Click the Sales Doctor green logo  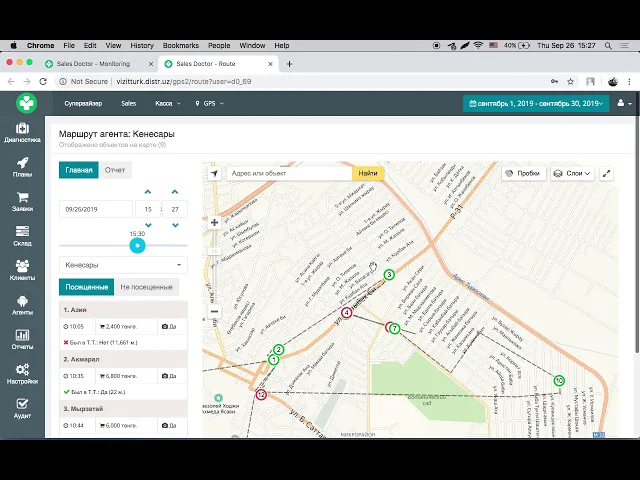(27, 103)
